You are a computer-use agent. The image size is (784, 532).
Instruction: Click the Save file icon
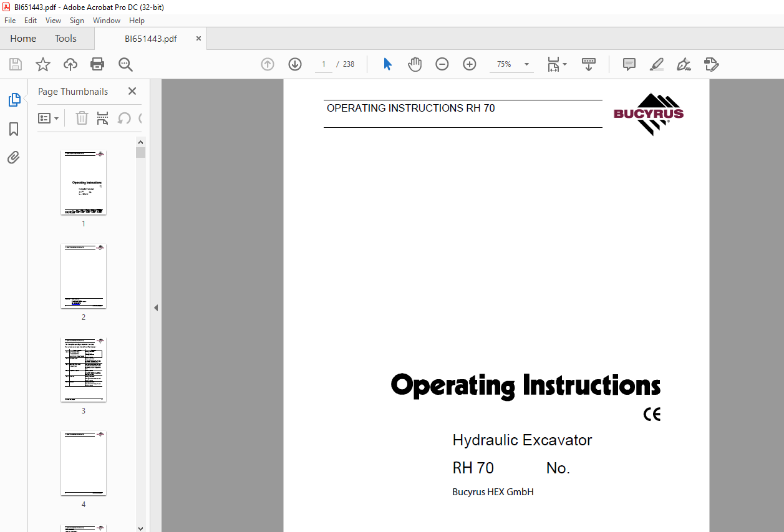16,64
